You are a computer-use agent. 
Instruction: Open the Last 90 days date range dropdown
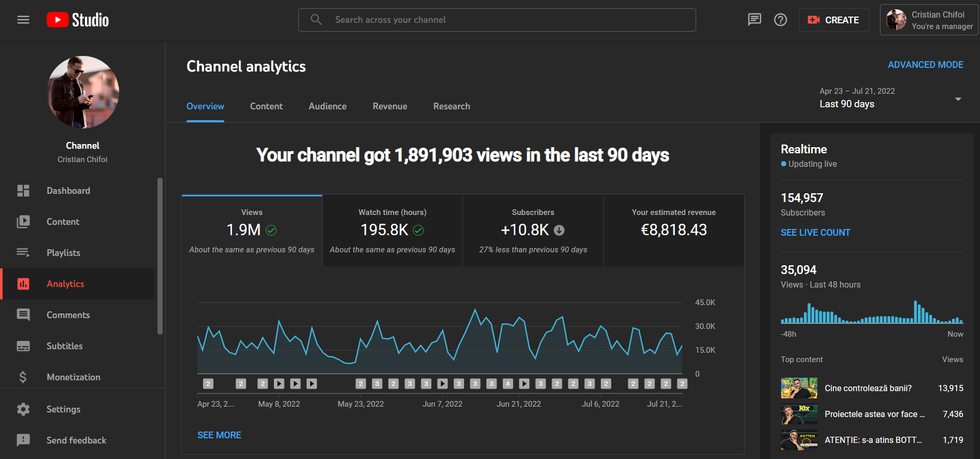[x=890, y=98]
